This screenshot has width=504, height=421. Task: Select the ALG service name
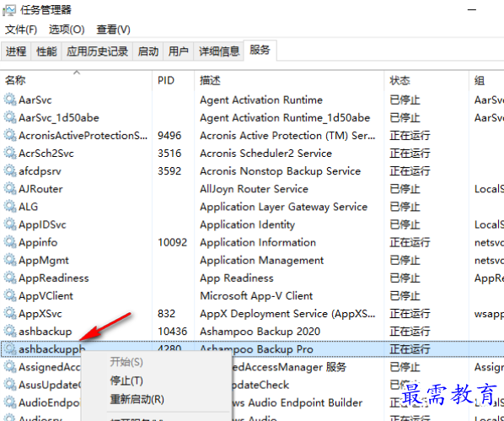[29, 207]
